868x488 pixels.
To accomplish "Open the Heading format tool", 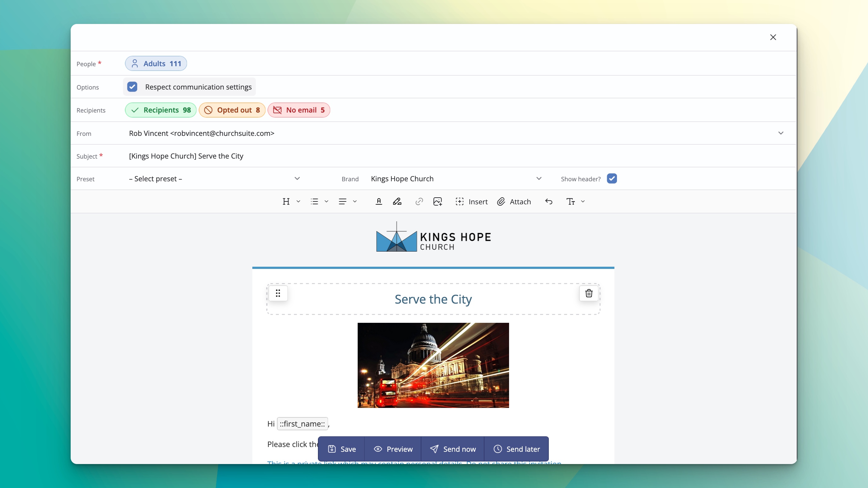I will pos(286,201).
